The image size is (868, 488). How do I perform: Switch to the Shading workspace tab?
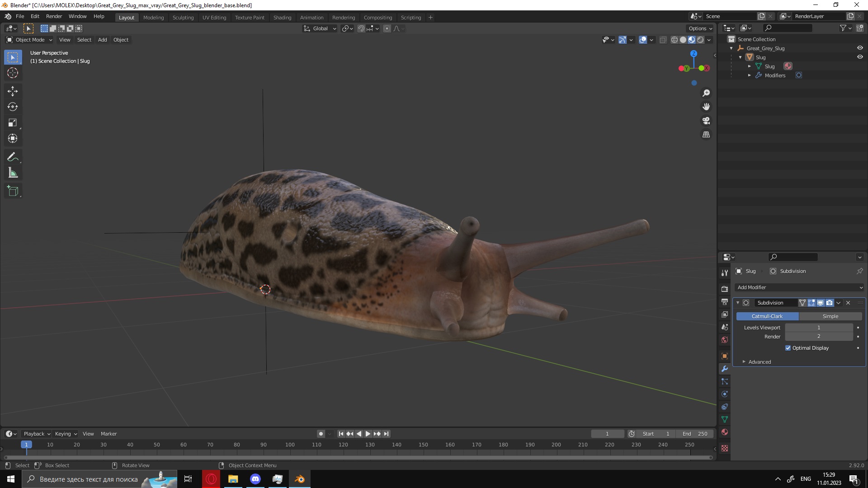[x=282, y=18]
